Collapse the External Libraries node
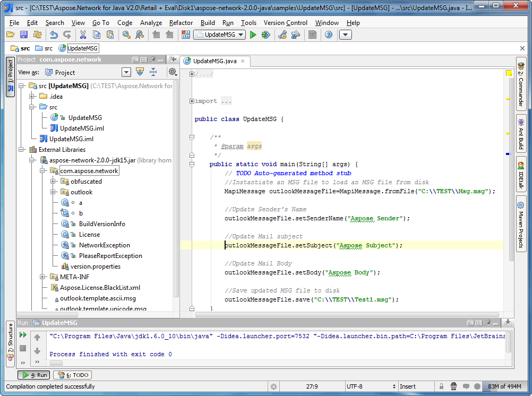Screen dimensions: 532x396 pyautogui.click(x=21, y=149)
